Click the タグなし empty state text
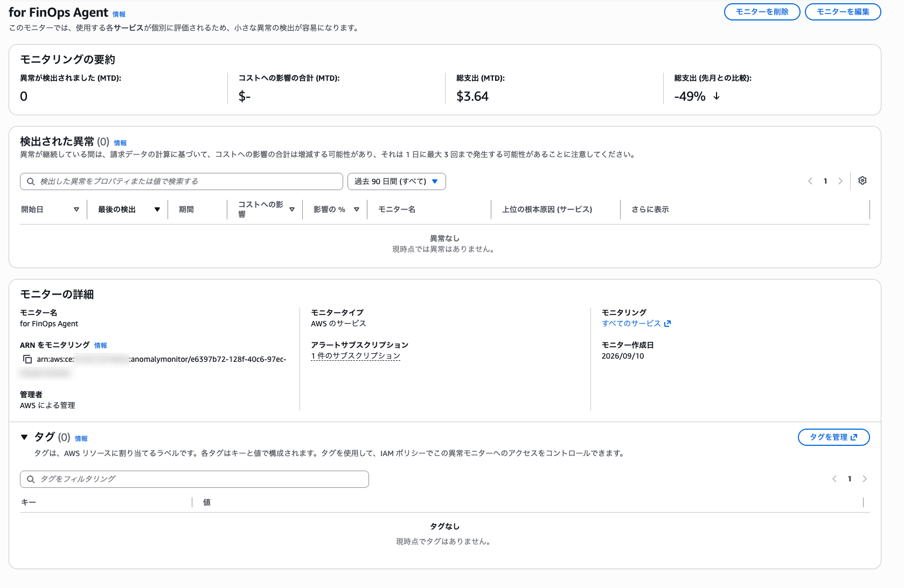 (x=444, y=527)
